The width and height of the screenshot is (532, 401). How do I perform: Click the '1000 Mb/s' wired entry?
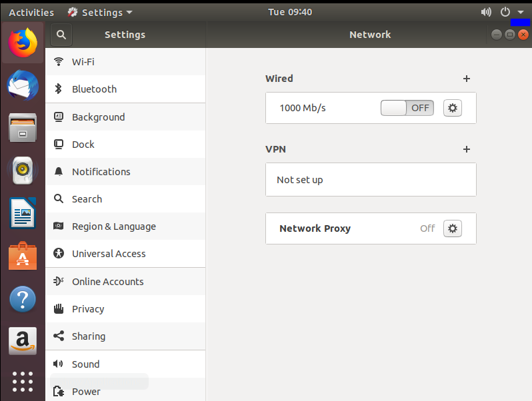pyautogui.click(x=303, y=108)
